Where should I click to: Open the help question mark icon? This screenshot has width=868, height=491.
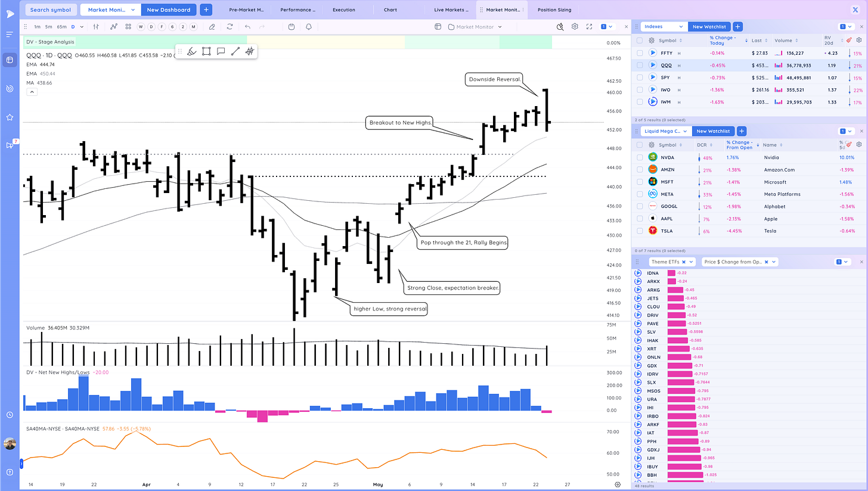10,473
